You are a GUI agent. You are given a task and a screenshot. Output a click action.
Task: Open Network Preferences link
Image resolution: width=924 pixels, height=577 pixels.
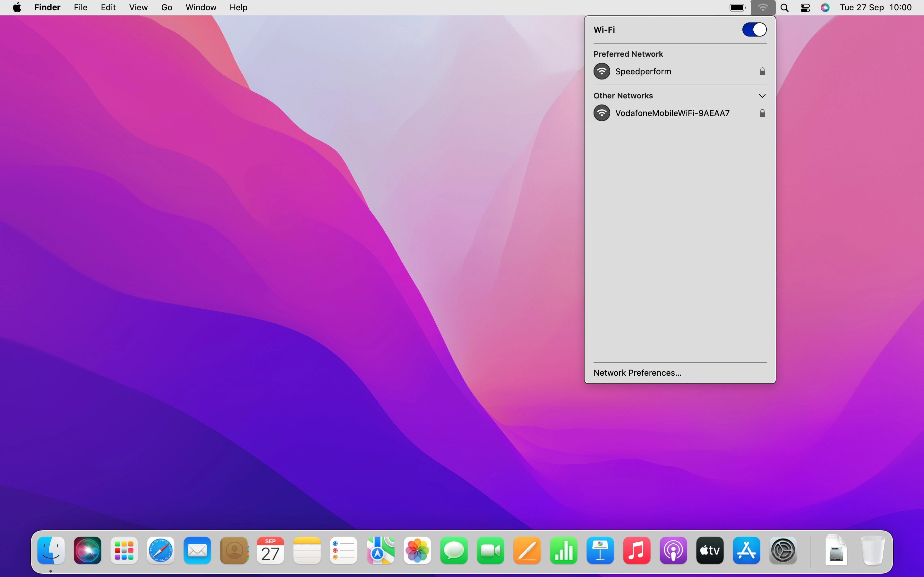637,373
